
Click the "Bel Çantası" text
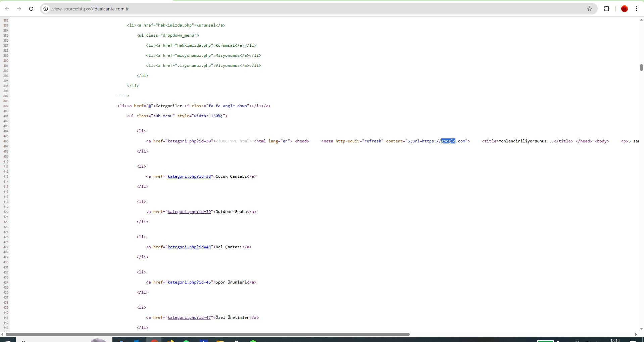click(229, 247)
